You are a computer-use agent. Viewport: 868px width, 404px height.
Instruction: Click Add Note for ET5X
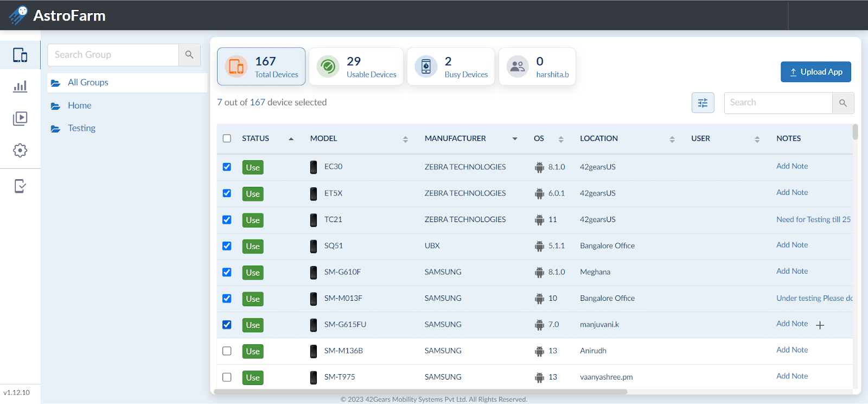(x=792, y=192)
